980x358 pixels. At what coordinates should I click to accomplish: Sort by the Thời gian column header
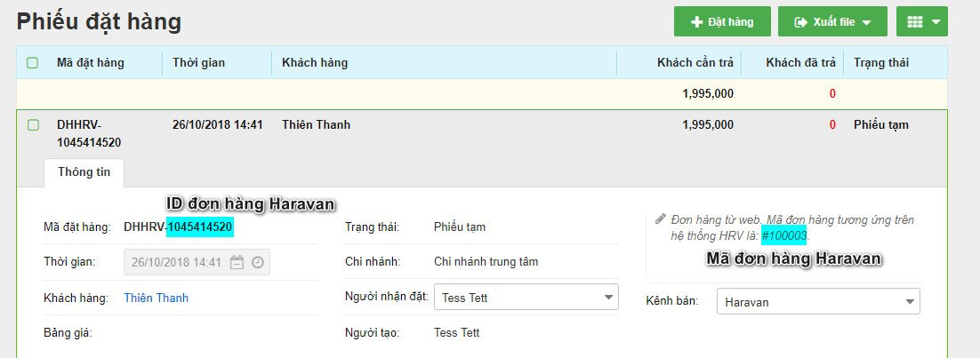198,63
